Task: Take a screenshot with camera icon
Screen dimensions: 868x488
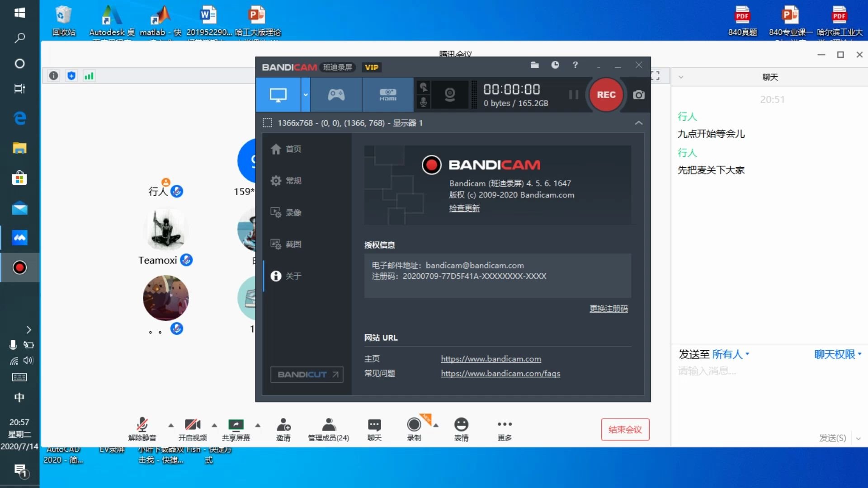Action: (638, 95)
